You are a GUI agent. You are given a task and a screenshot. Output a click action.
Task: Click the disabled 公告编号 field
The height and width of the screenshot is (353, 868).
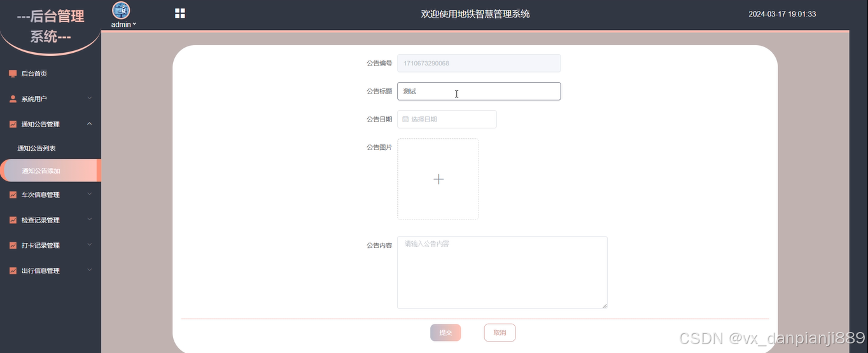tap(479, 63)
